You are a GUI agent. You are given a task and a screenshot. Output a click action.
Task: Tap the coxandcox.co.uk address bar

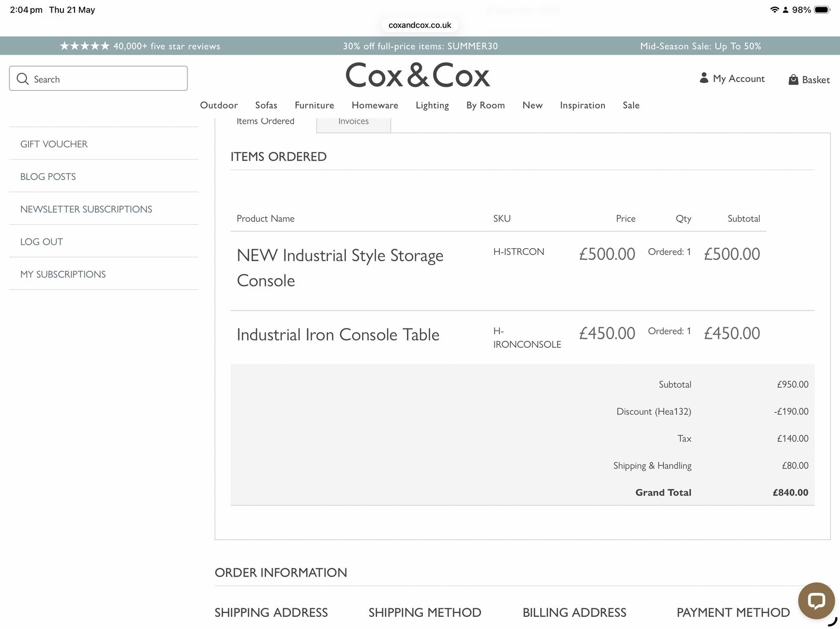click(419, 25)
